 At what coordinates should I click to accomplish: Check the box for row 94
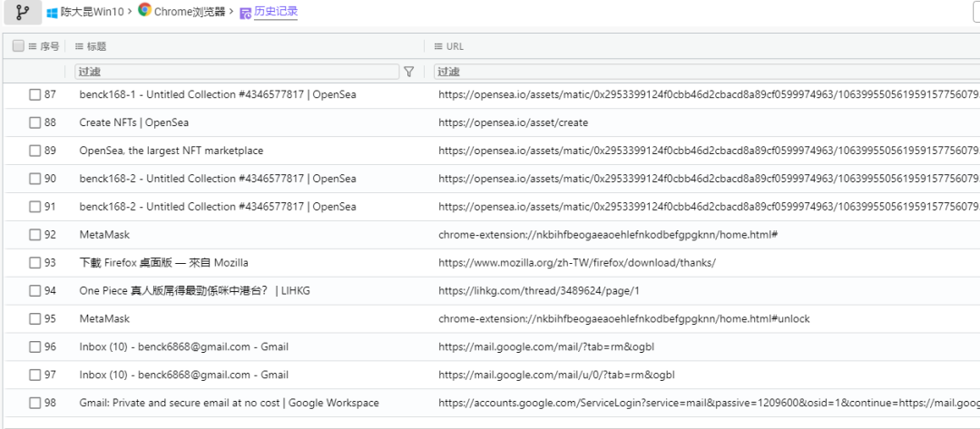(35, 290)
